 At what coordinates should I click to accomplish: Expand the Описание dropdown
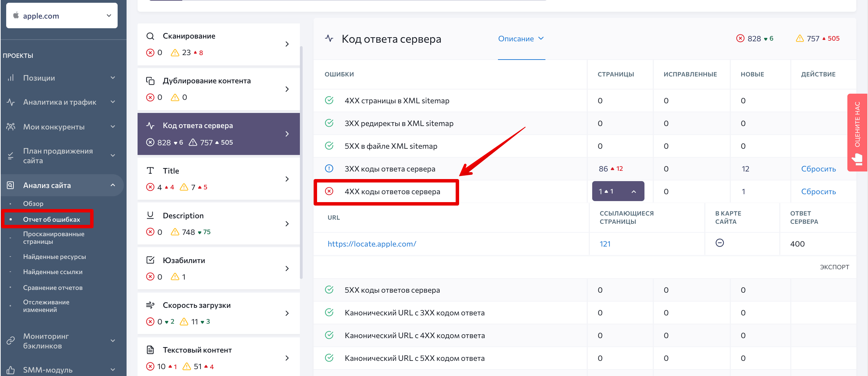point(521,39)
